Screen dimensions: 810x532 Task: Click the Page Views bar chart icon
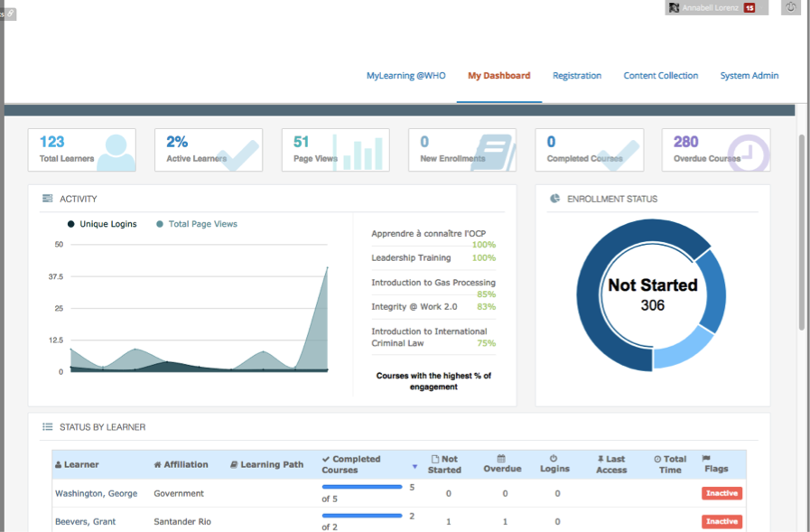[358, 152]
